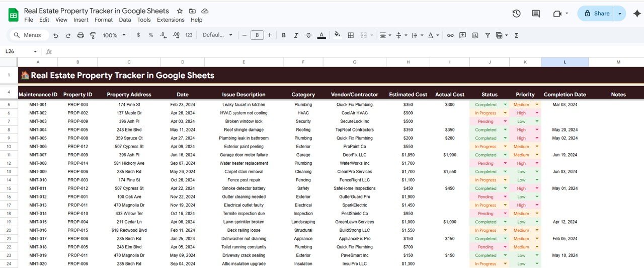Select row 12 header
The height and width of the screenshot is (268, 644).
pyautogui.click(x=9, y=163)
